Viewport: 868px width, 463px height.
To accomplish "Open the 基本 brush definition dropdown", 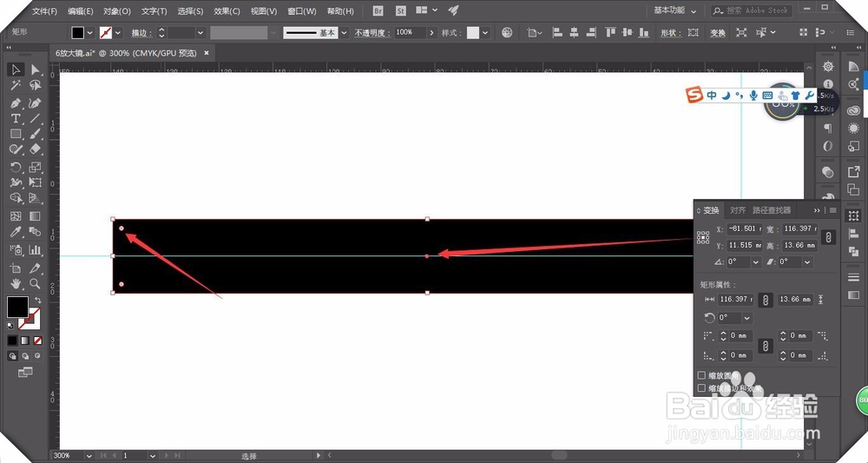I will click(x=344, y=33).
